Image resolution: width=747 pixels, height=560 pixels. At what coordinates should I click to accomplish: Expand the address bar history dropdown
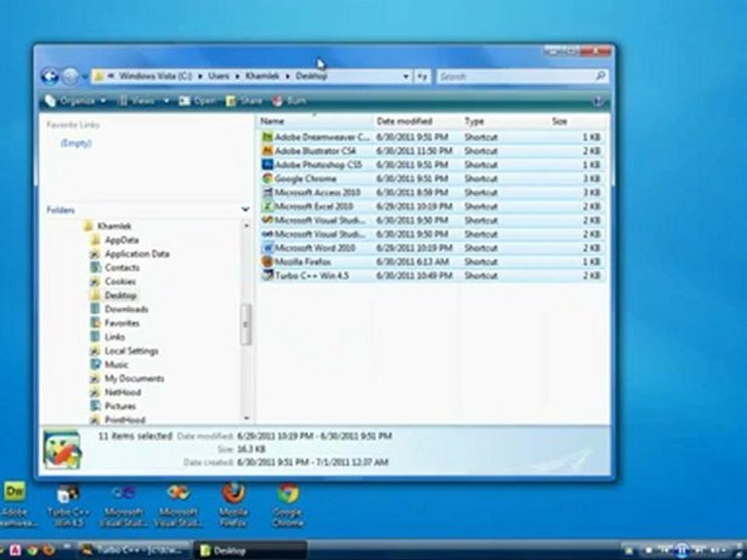(x=406, y=76)
